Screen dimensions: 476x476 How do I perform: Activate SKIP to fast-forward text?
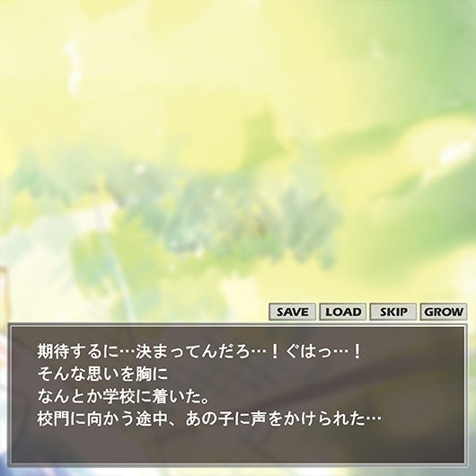[x=393, y=312]
